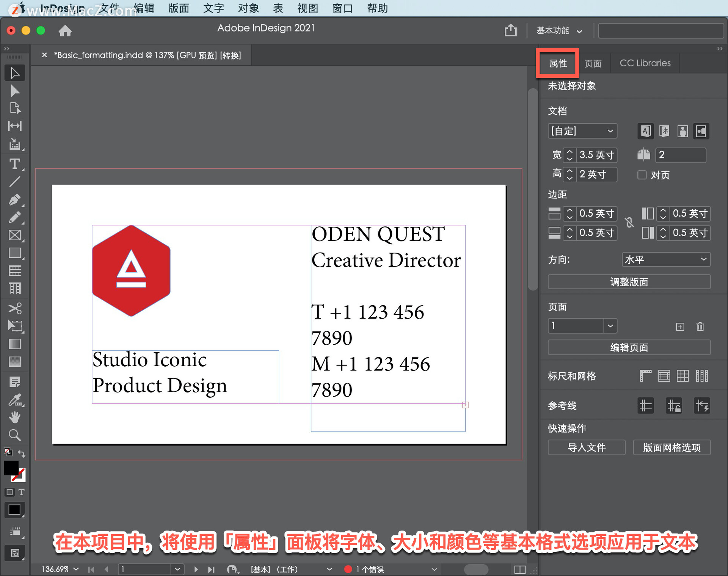The image size is (728, 576).
Task: Switch to the 页面 panel tab
Action: tap(593, 63)
